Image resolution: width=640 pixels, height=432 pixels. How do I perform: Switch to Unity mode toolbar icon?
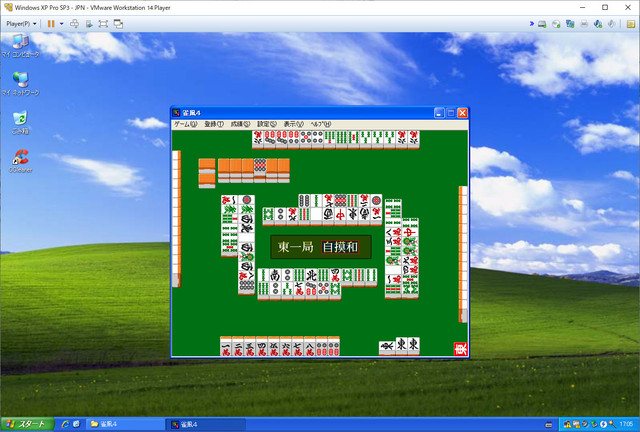[x=118, y=24]
